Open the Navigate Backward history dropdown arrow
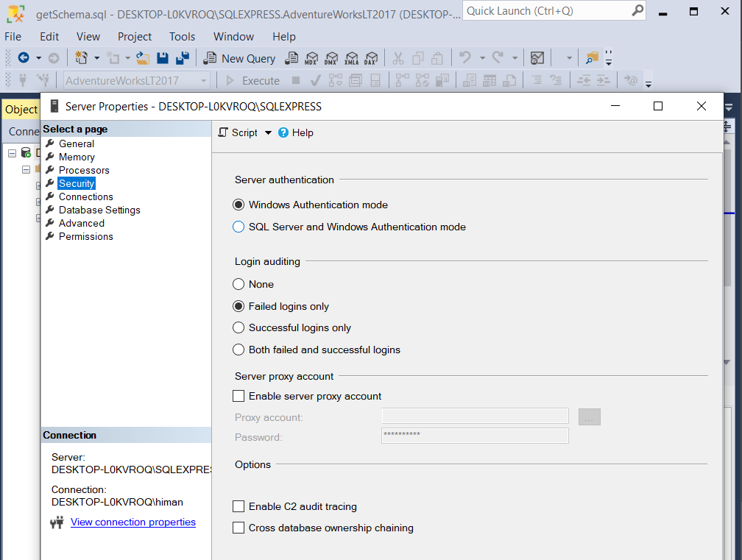This screenshot has width=742, height=560. 39,58
